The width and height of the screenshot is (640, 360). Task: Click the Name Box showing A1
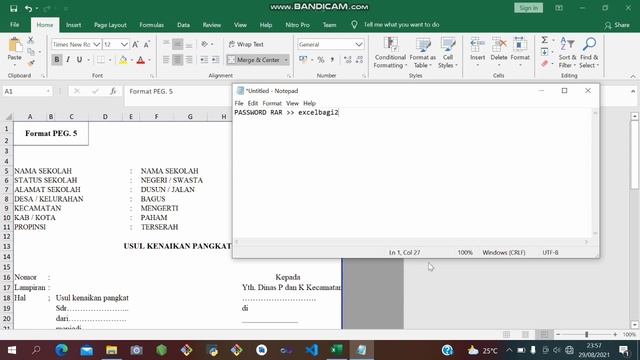coord(27,91)
